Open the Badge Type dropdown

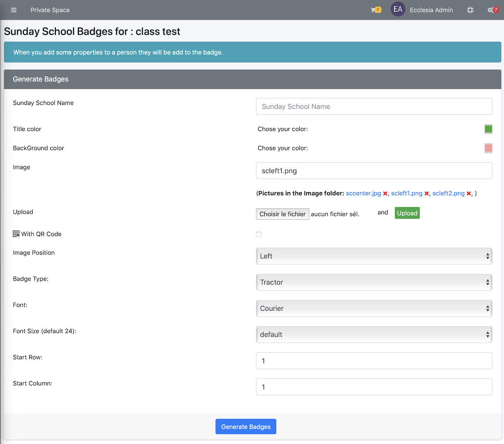click(x=374, y=282)
